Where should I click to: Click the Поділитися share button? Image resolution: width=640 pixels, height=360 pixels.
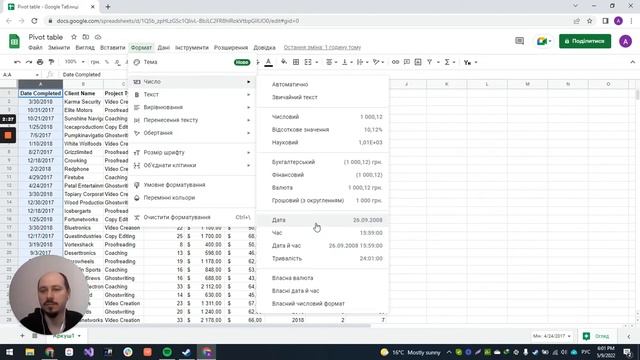pyautogui.click(x=585, y=41)
